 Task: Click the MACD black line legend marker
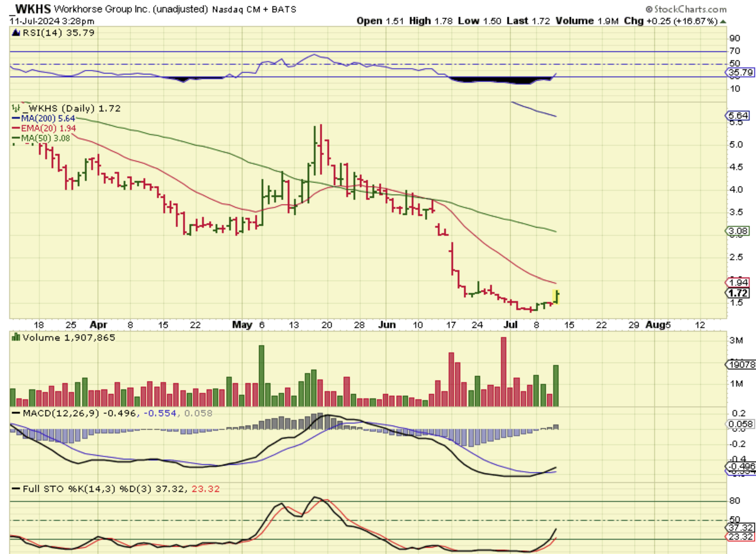tap(16, 413)
